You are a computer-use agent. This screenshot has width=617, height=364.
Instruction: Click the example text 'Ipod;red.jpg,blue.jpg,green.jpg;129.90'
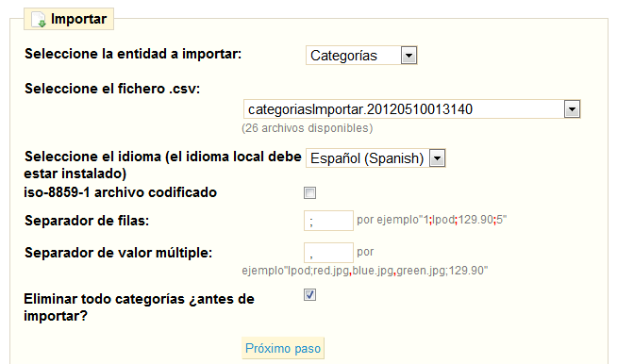[x=386, y=271]
